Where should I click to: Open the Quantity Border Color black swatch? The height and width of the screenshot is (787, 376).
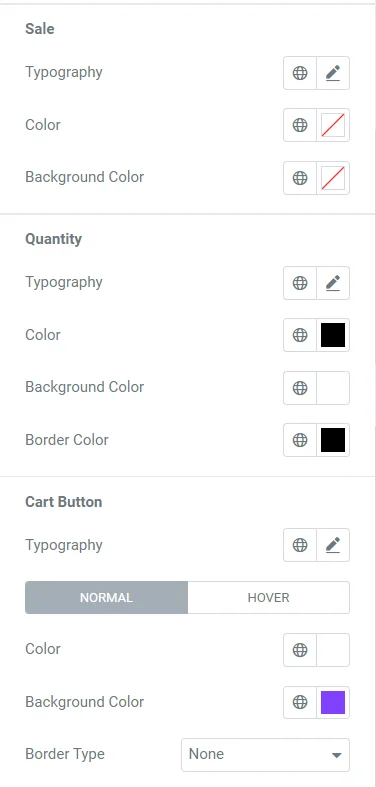coord(333,440)
